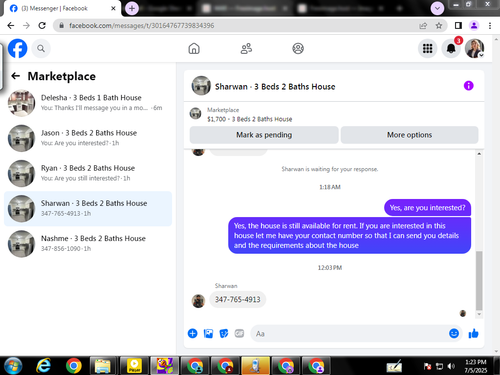Toggle the browser side panel icon
Viewport: 500px width, 375px height.
(458, 25)
